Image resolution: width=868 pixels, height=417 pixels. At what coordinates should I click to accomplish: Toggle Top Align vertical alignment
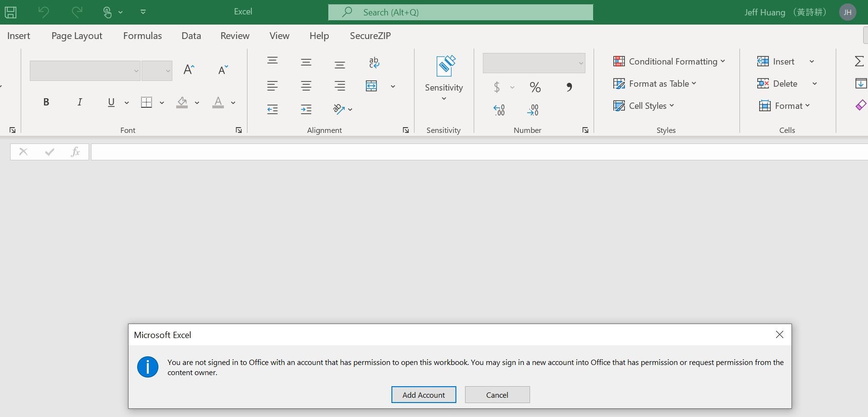(272, 61)
